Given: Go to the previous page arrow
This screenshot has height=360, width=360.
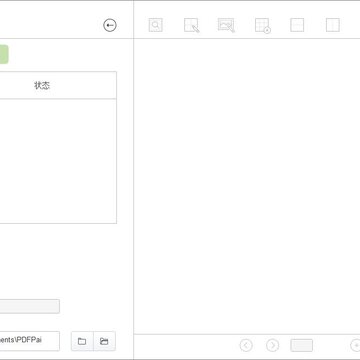Looking at the screenshot, I should pos(246,345).
